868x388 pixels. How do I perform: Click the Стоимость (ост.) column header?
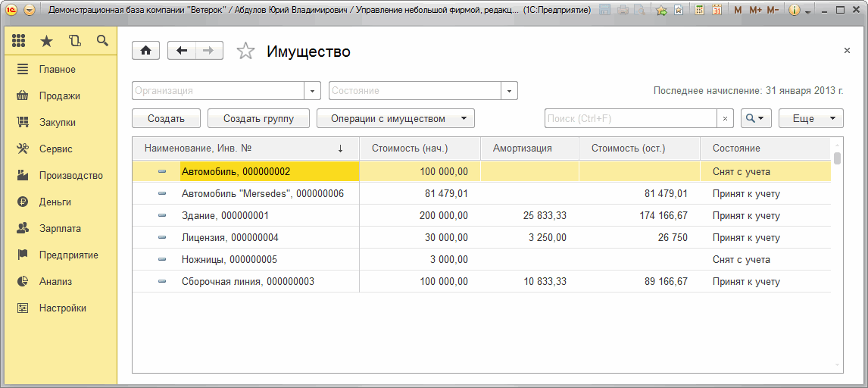[x=640, y=149]
